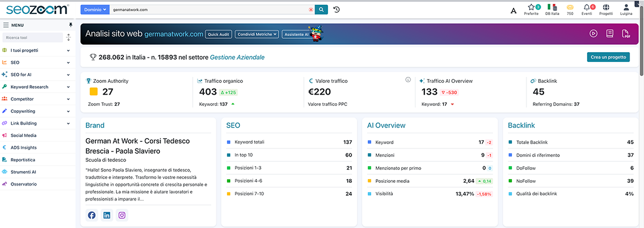Click the info icon on Valore traffico card

408,80
